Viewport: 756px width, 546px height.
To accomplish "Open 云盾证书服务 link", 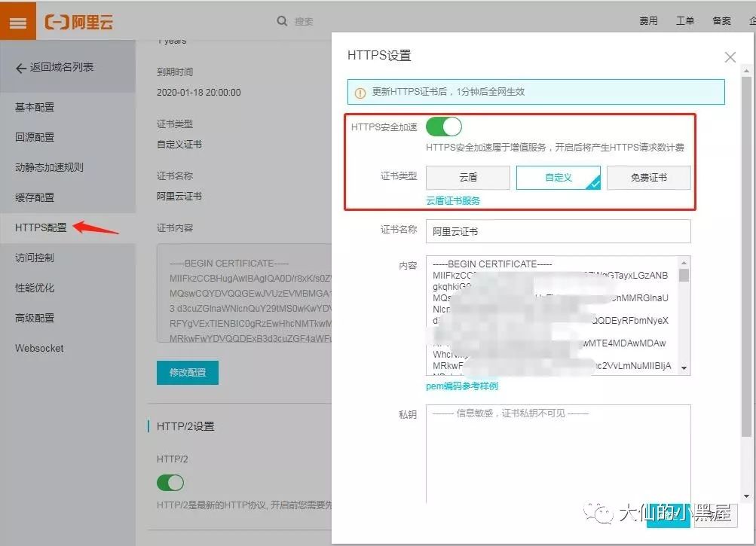I will point(453,200).
